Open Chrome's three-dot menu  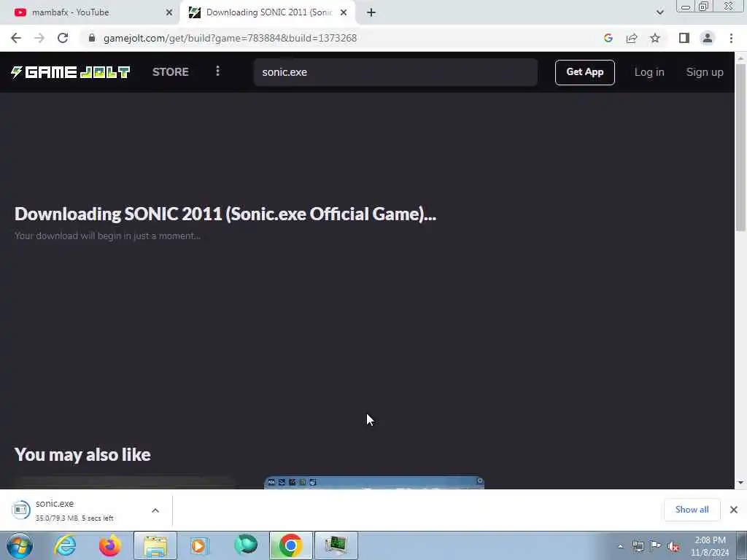point(731,38)
